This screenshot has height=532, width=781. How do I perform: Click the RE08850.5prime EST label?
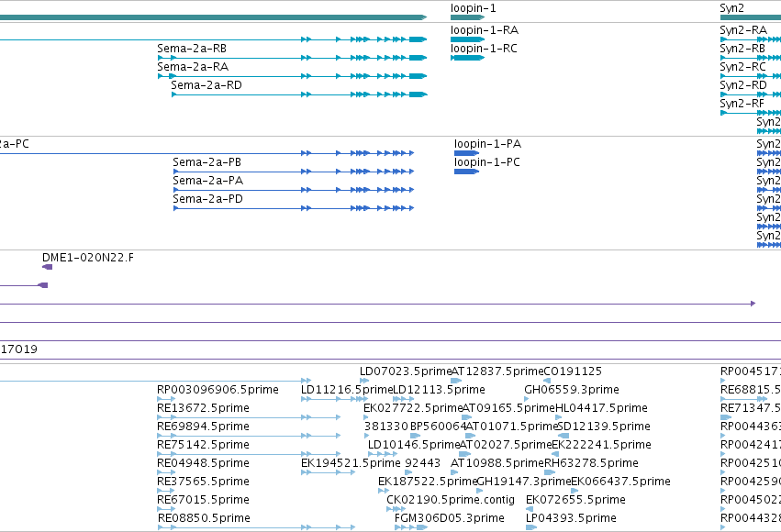coord(204,519)
